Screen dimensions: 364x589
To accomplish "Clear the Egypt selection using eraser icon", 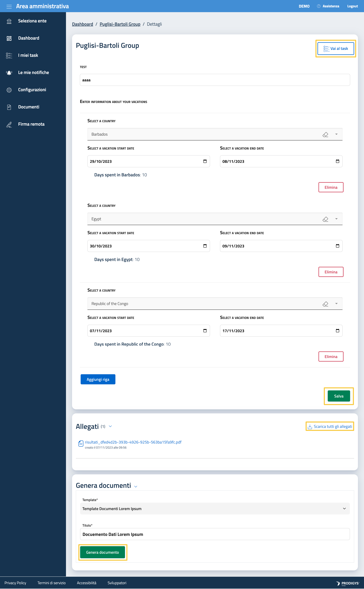I will pos(325,219).
